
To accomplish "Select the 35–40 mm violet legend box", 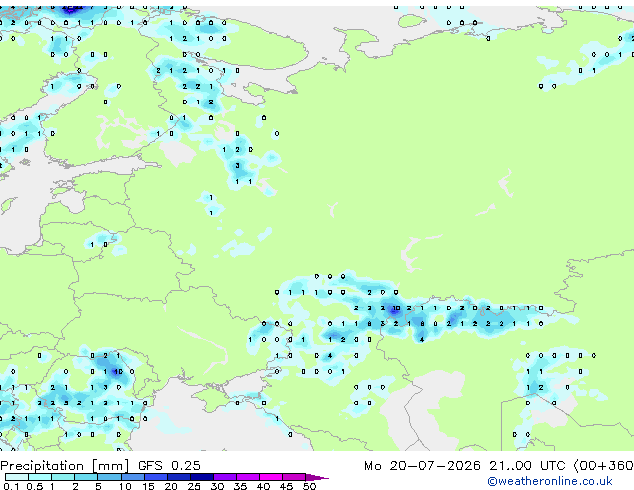I will point(248,477).
